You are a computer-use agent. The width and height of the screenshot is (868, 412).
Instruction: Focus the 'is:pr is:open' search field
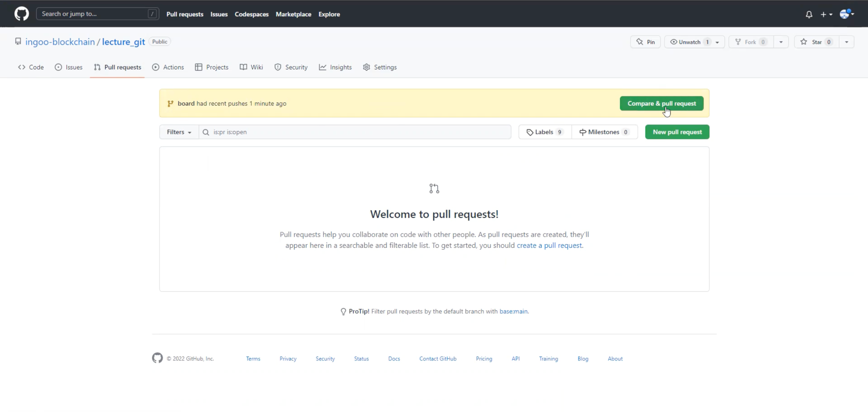click(357, 132)
